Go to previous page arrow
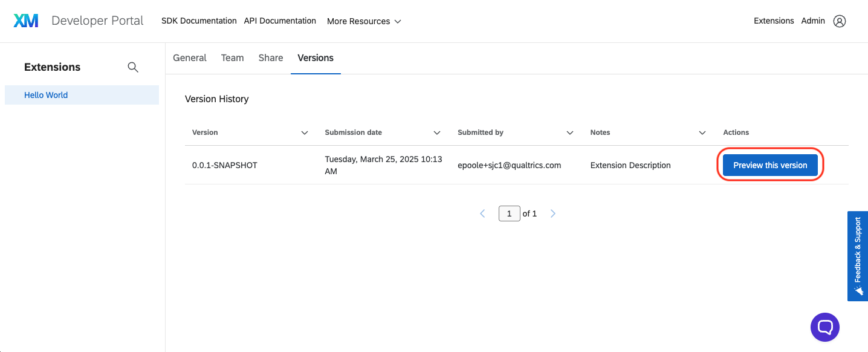Viewport: 868px width, 352px height. (x=482, y=213)
